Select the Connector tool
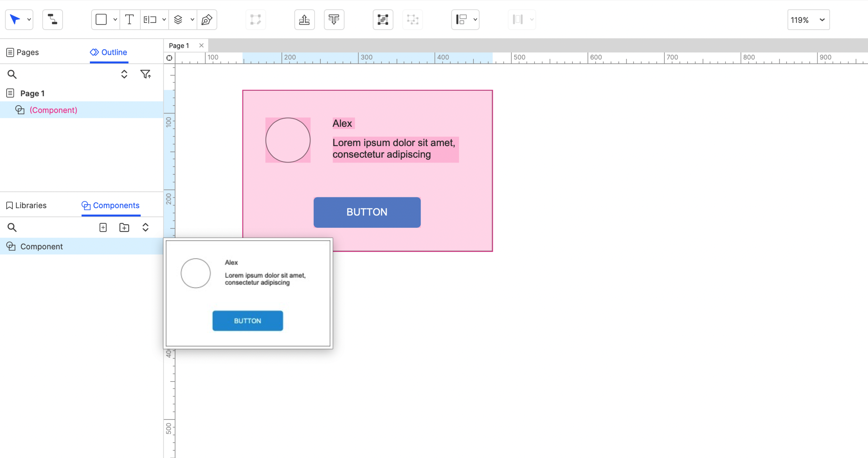 pyautogui.click(x=52, y=19)
